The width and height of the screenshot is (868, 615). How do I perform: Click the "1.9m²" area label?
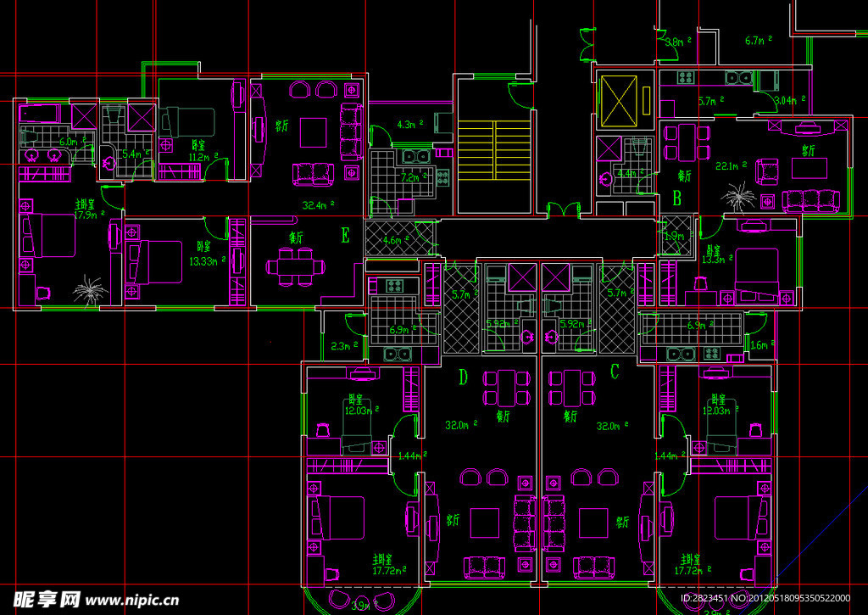click(677, 236)
